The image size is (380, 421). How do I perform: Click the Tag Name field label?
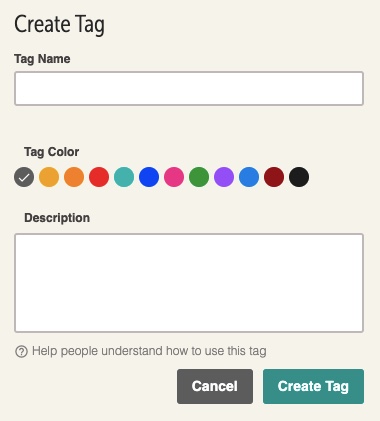[x=42, y=59]
